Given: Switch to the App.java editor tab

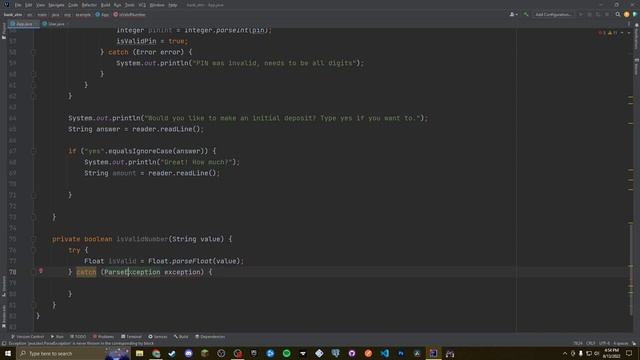Looking at the screenshot, I should [24, 24].
